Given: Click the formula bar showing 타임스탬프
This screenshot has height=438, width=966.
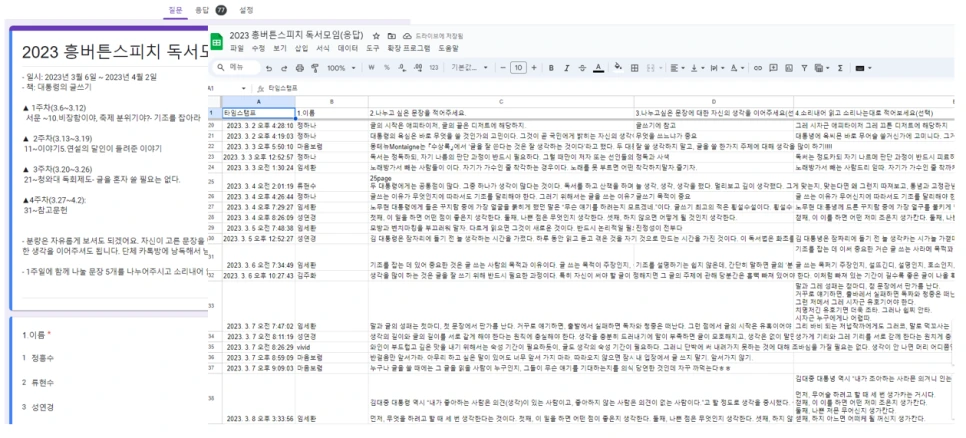Looking at the screenshot, I should [x=283, y=88].
